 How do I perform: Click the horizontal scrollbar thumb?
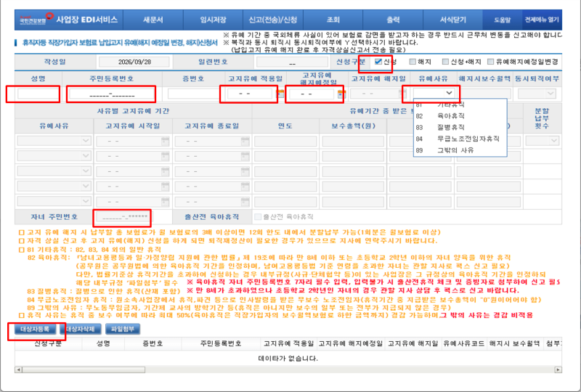click(x=84, y=369)
